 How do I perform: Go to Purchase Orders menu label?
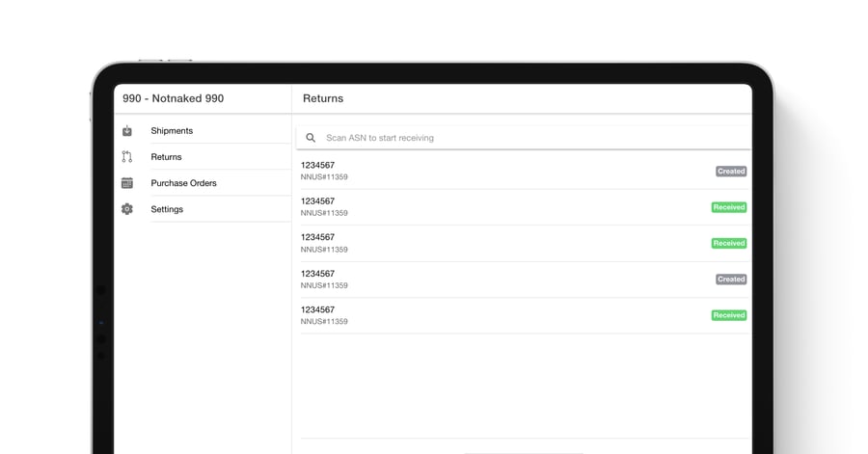point(183,183)
